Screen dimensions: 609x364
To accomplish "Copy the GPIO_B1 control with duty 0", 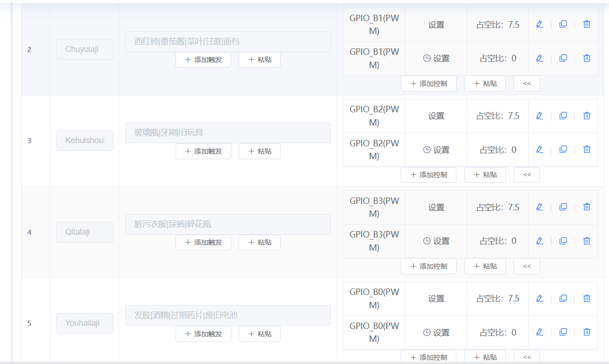I will pos(563,58).
